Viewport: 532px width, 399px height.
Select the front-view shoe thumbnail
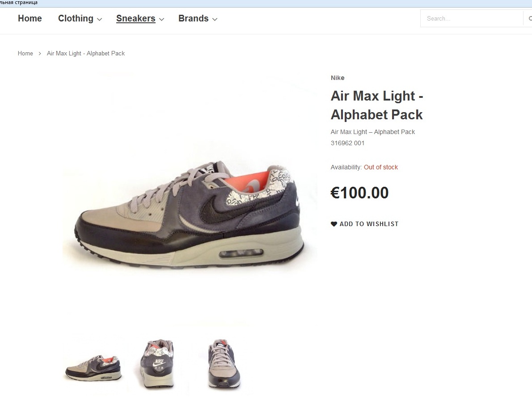click(x=224, y=364)
